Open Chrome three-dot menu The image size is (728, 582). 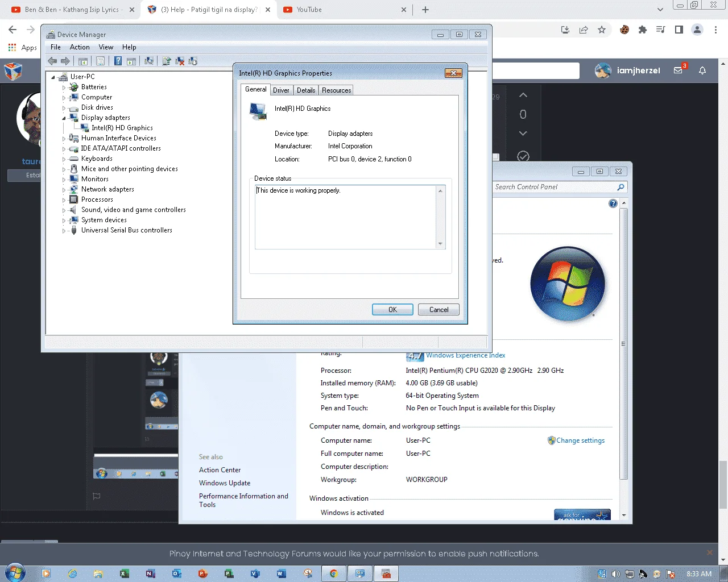[x=716, y=30]
